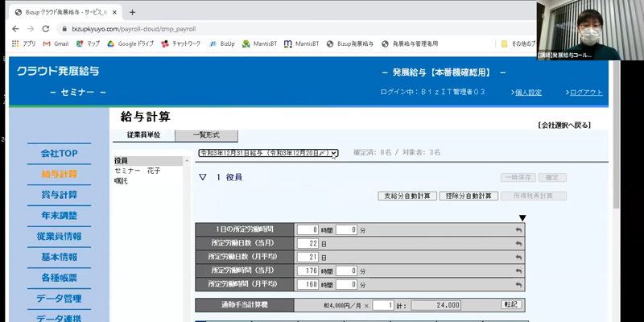Viewport: 644px width, 322px height.
Task: Click days field of 所定労働日数（月平均）
Action: tap(308, 257)
